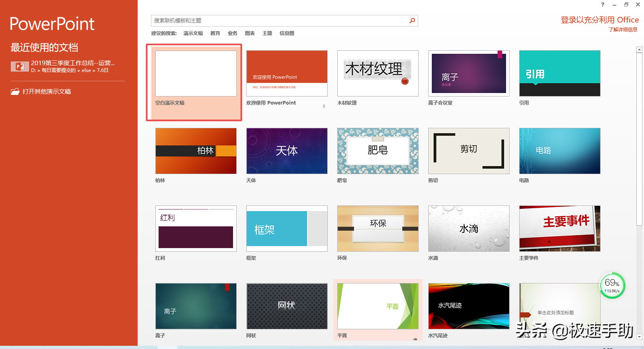This screenshot has height=349, width=644.
Task: Choose the 木材纹理 template
Action: [x=378, y=74]
